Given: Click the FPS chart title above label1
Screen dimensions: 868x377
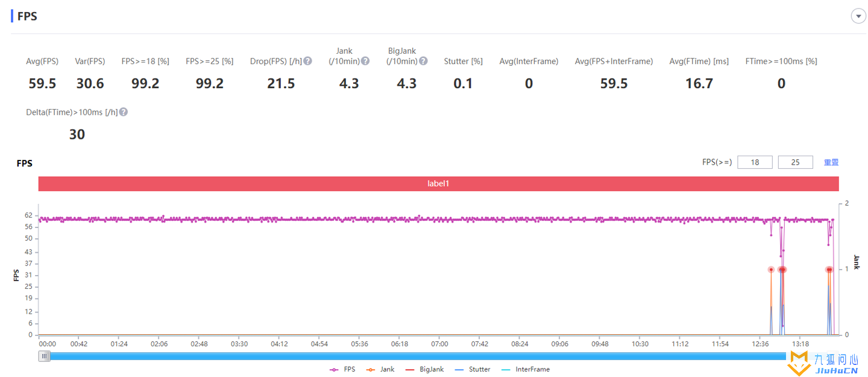Looking at the screenshot, I should (24, 163).
